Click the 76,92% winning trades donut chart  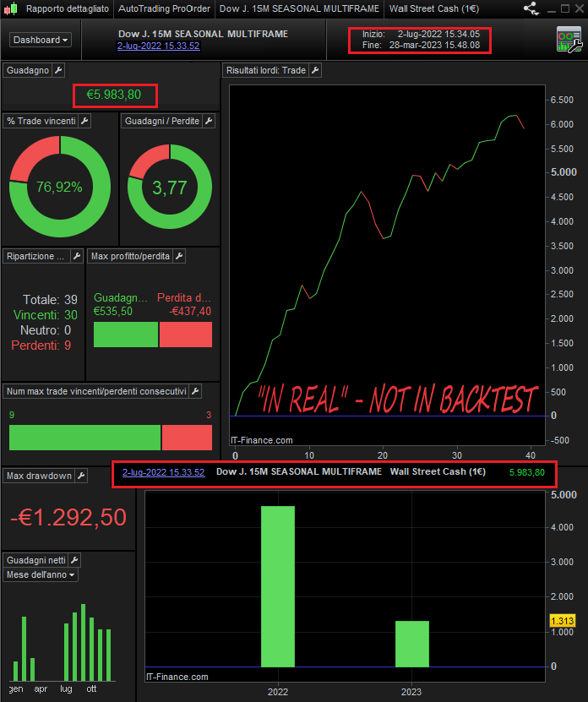[60, 187]
